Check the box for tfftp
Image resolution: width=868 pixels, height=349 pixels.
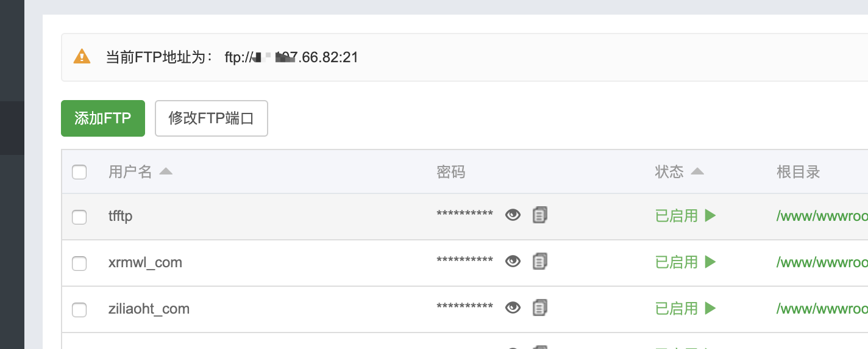[x=79, y=217]
